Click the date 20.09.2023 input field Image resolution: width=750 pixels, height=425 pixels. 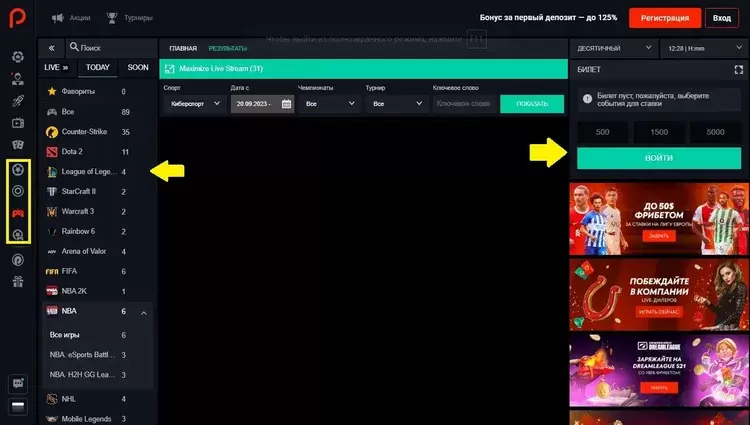click(262, 104)
